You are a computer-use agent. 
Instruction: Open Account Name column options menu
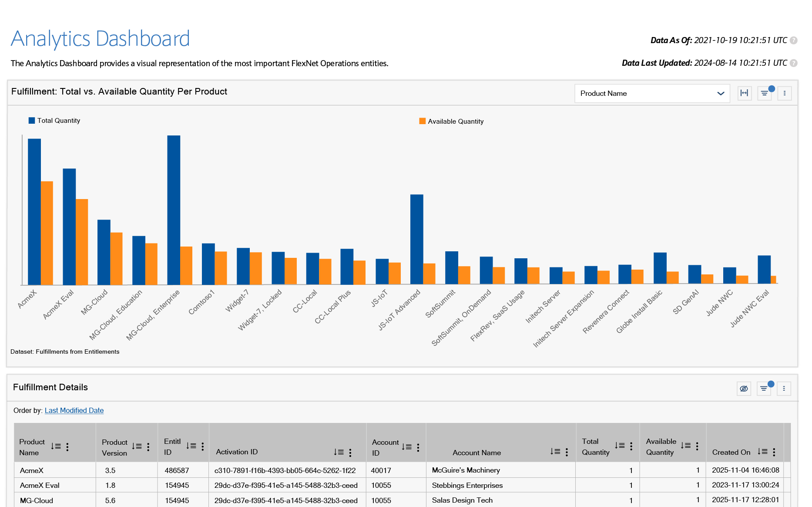(x=567, y=452)
